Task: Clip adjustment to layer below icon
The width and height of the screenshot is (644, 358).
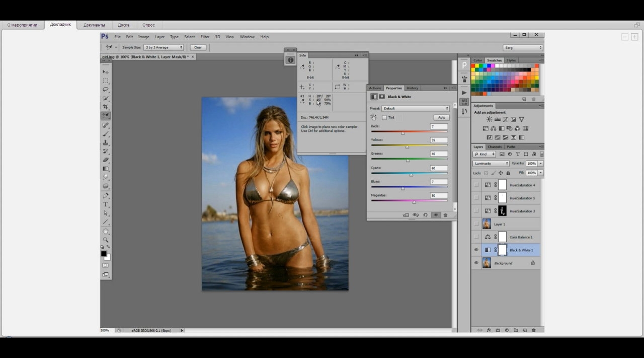Action: (406, 215)
